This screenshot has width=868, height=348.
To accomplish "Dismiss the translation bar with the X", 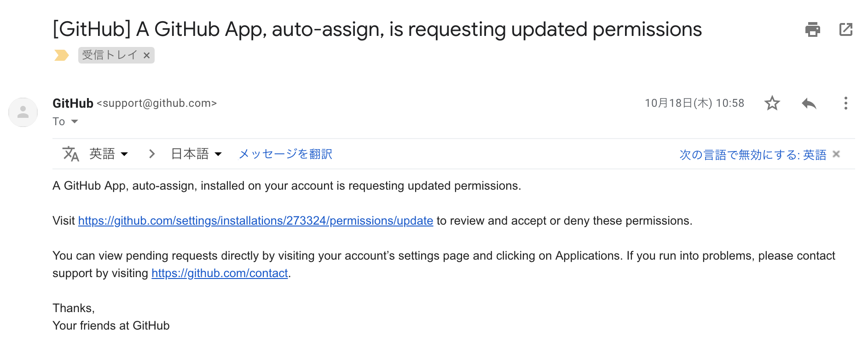I will click(x=836, y=154).
